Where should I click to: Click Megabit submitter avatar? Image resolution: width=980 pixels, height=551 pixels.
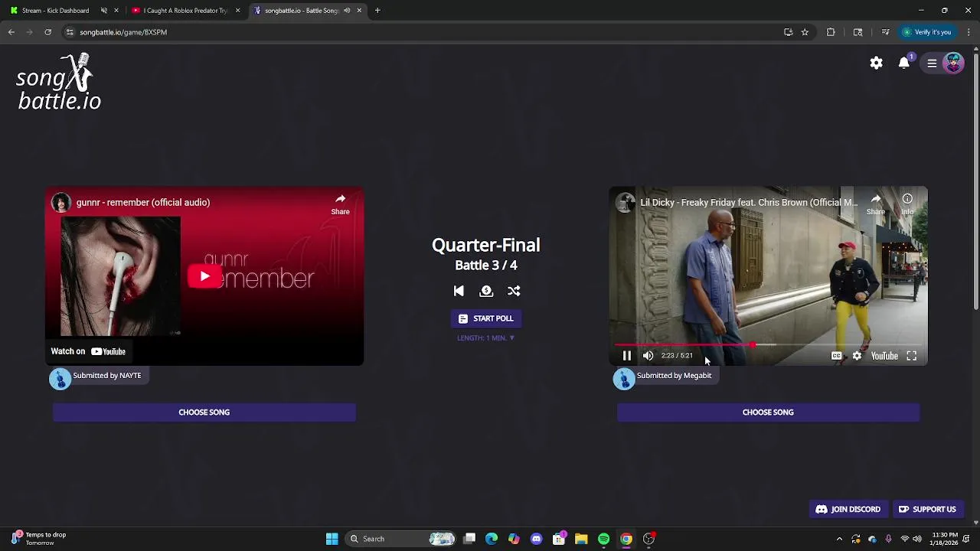624,378
